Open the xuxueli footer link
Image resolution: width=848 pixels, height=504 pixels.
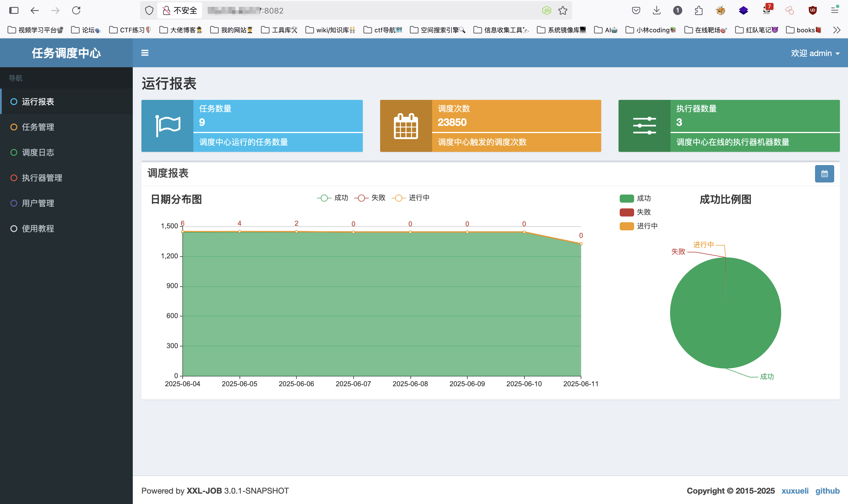pyautogui.click(x=795, y=491)
